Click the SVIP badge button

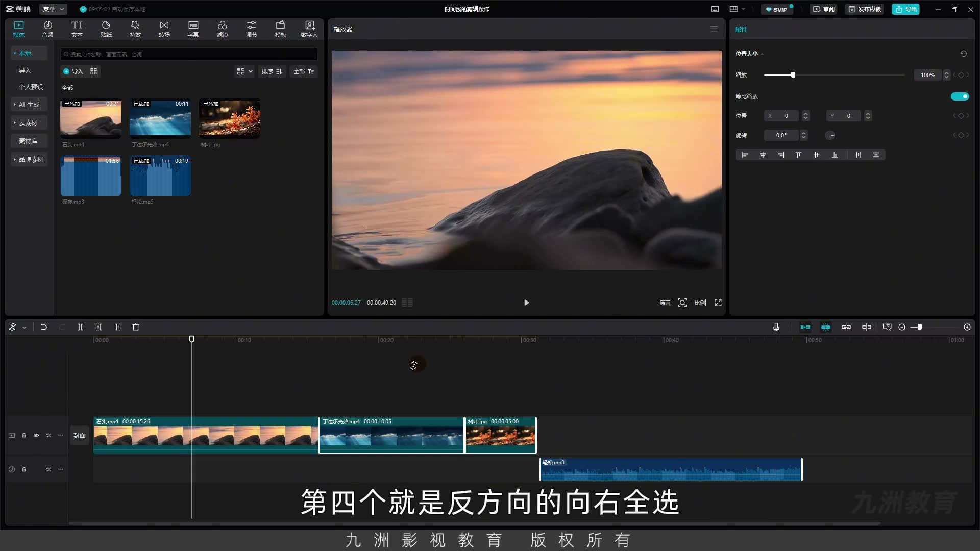777,9
